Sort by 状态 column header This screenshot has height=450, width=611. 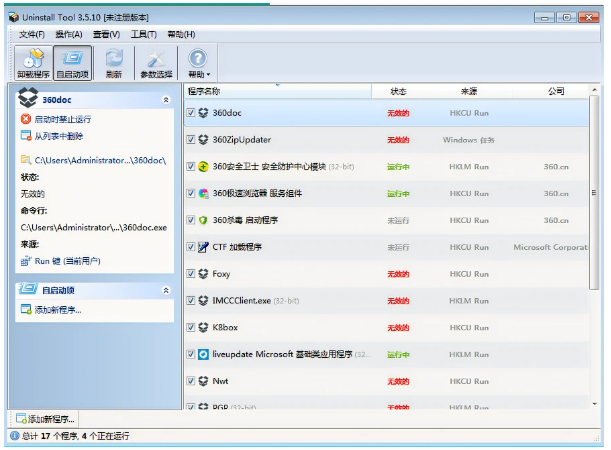(398, 92)
